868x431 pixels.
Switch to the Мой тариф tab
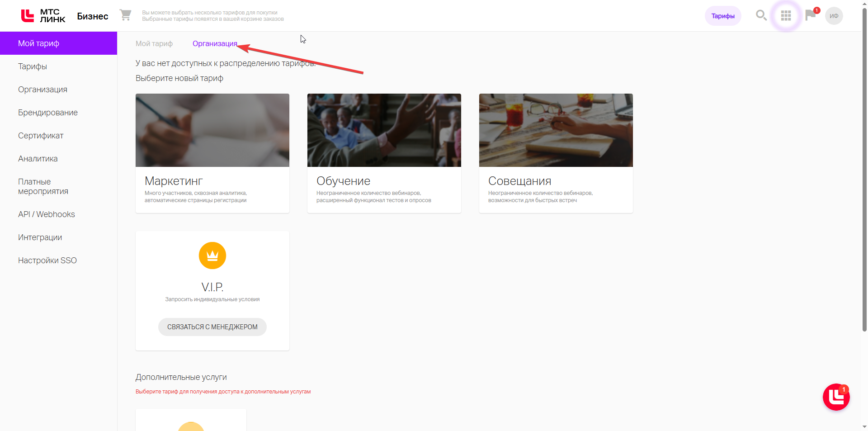(154, 43)
